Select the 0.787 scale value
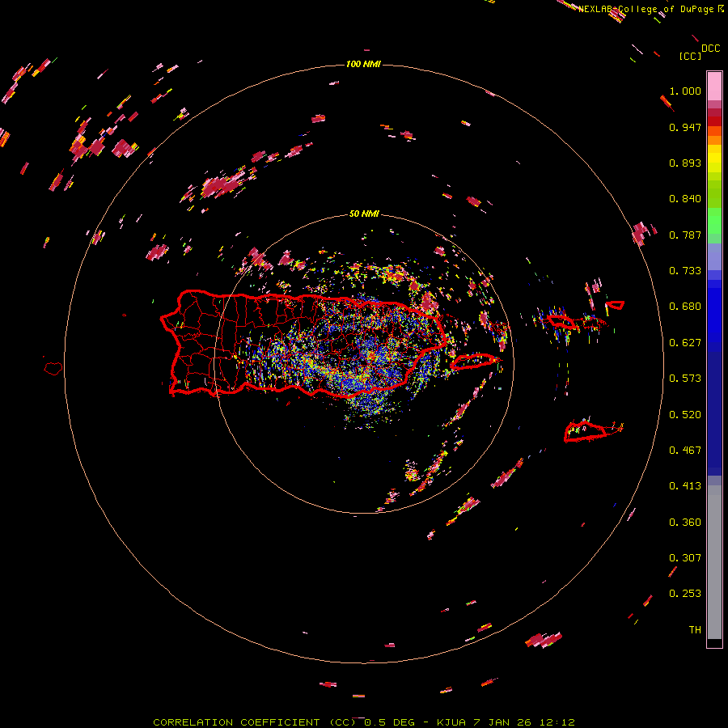Screen dimensions: 728x728 click(x=685, y=235)
